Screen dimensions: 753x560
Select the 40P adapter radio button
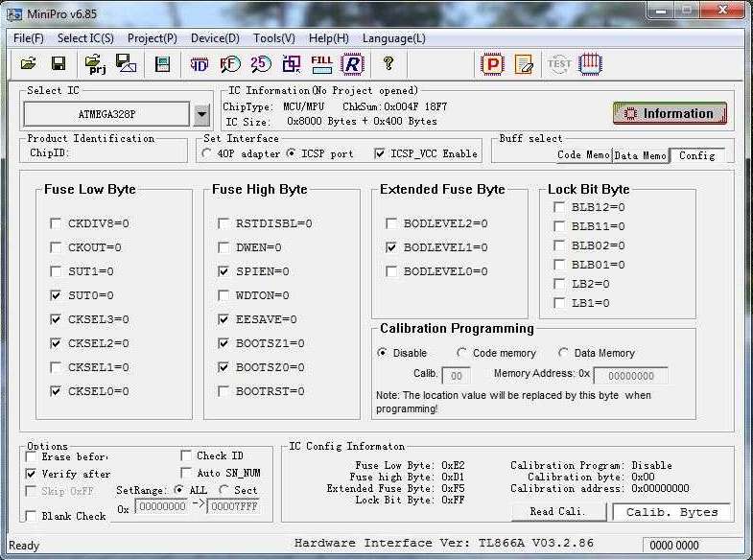click(208, 153)
